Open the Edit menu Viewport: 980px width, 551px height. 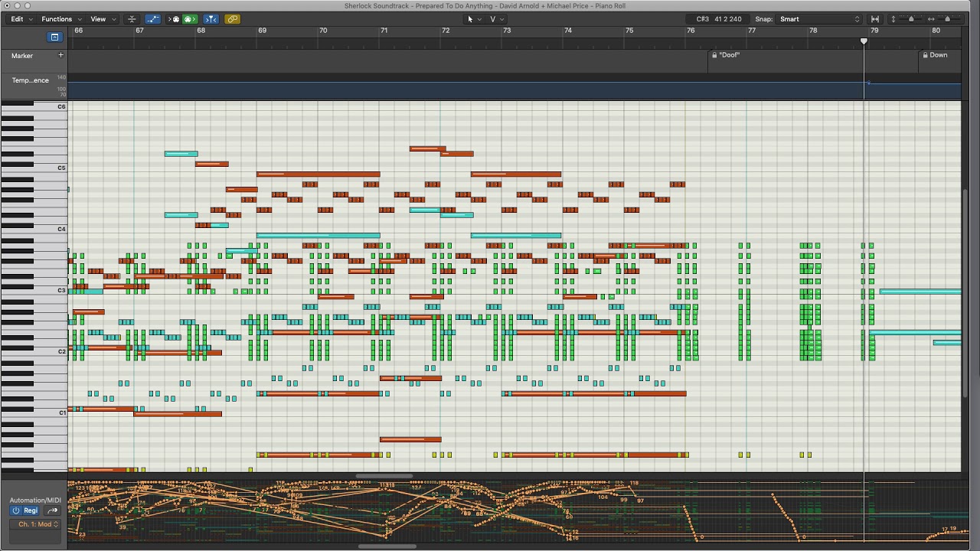tap(21, 19)
